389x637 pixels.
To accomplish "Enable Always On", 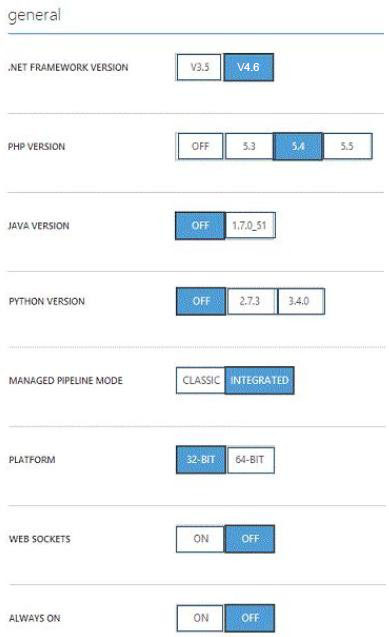I will pos(200,618).
